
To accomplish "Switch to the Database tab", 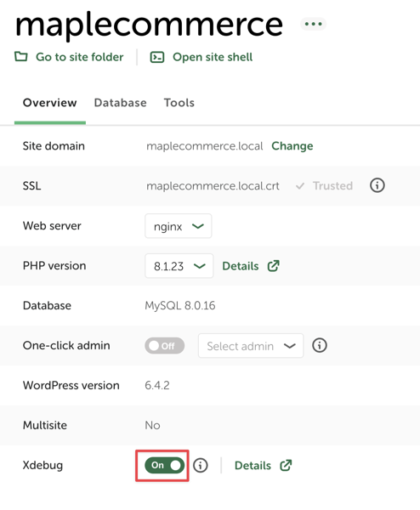I will [x=121, y=103].
